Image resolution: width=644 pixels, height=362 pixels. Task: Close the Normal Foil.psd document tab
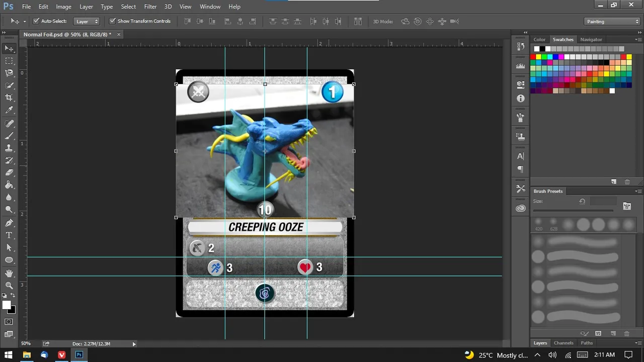119,34
